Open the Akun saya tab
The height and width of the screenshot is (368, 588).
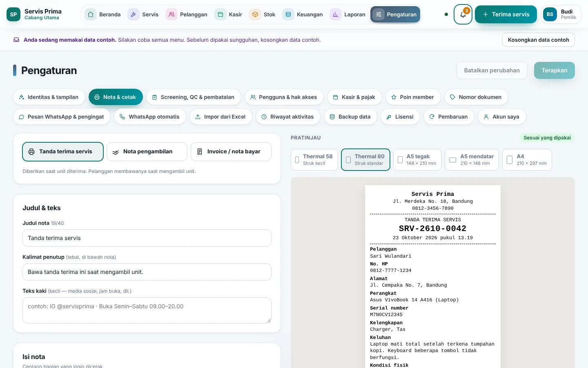tap(502, 117)
